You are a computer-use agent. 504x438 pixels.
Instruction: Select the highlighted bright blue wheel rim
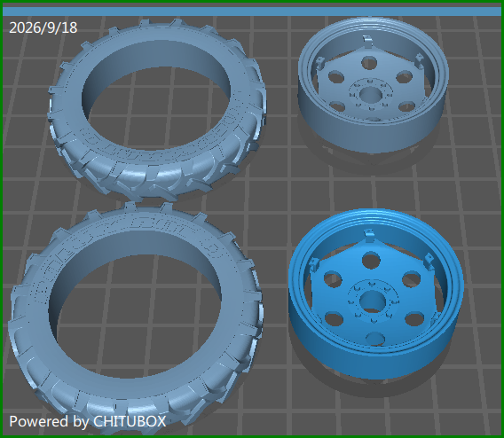click(x=375, y=293)
